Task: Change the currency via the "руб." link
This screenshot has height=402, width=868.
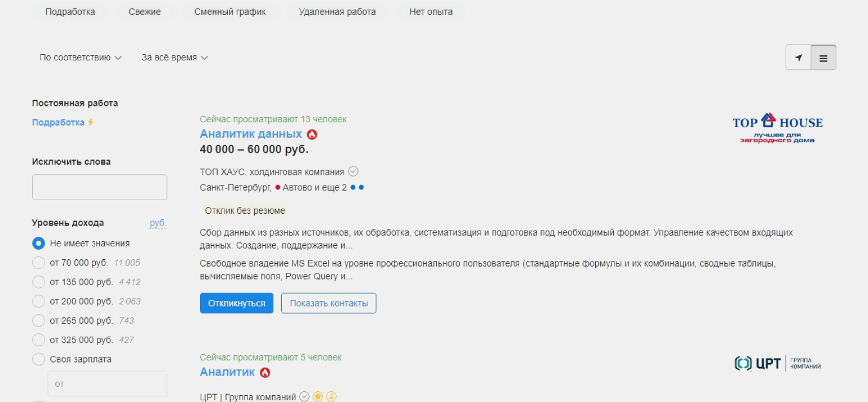Action: [x=158, y=223]
